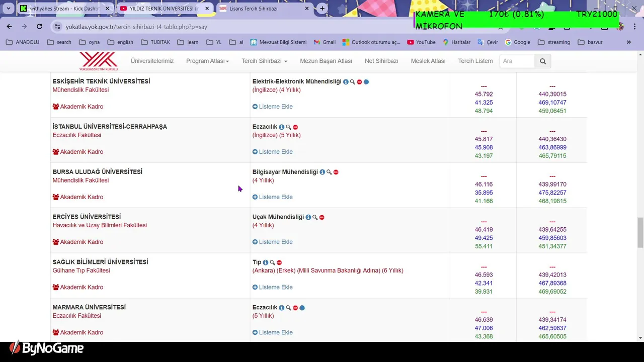
Task: Go back using browser back arrow
Action: [x=10, y=27]
